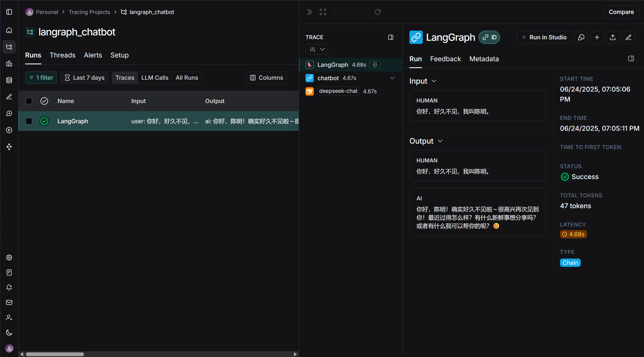
Task: Select LangGraph node in trace tree
Action: pyautogui.click(x=351, y=65)
